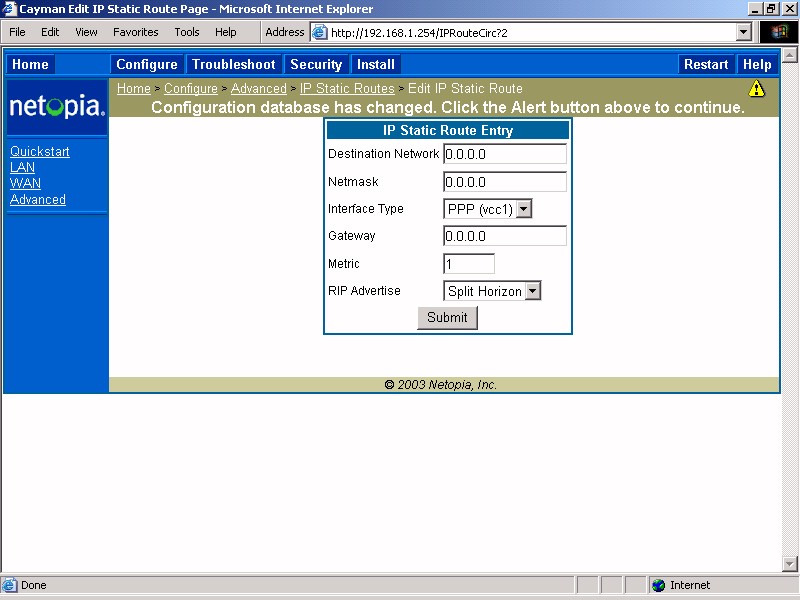Screen dimensions: 800x600
Task: Click the Gateway input field
Action: (x=505, y=236)
